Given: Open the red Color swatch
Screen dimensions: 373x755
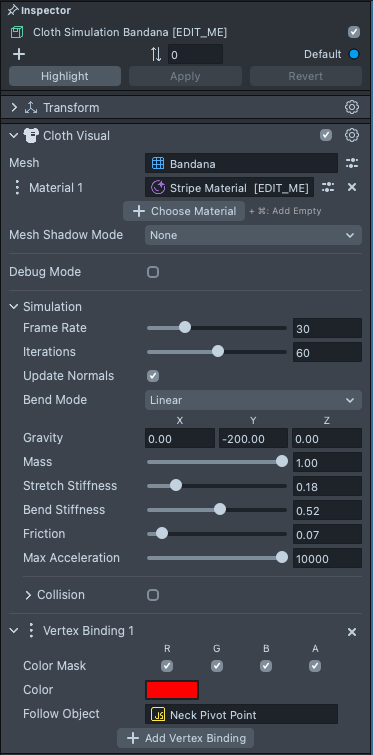Looking at the screenshot, I should 172,690.
